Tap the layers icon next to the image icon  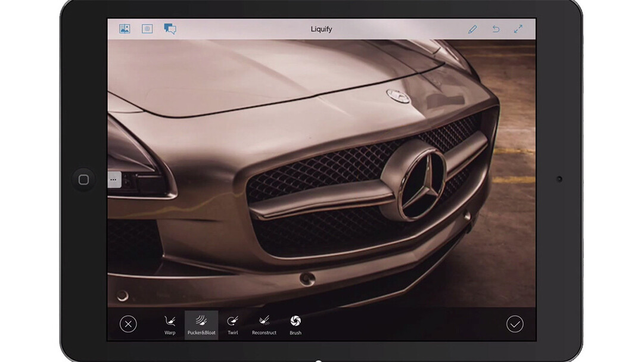click(147, 29)
